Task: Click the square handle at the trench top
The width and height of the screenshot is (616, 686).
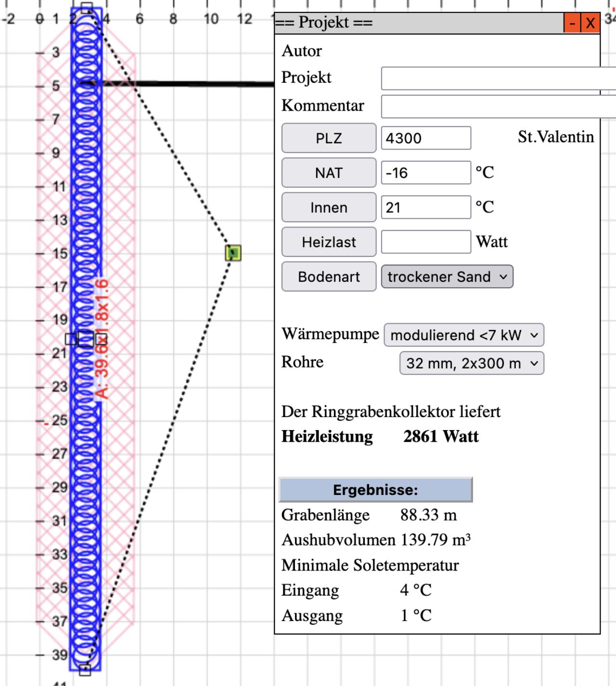Action: point(87,8)
